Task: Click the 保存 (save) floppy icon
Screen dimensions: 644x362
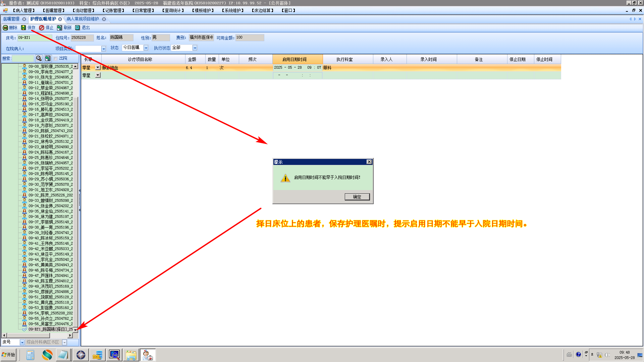Action: tap(23, 28)
